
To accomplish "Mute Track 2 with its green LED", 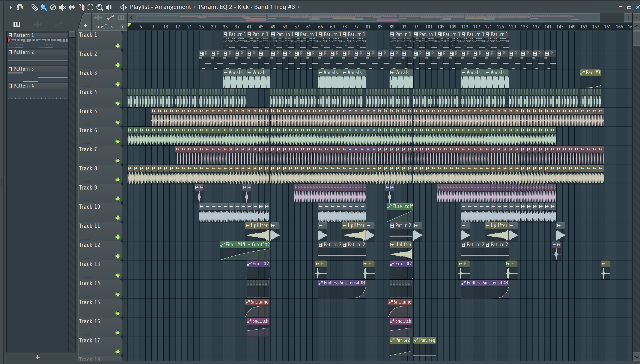I will click(118, 65).
